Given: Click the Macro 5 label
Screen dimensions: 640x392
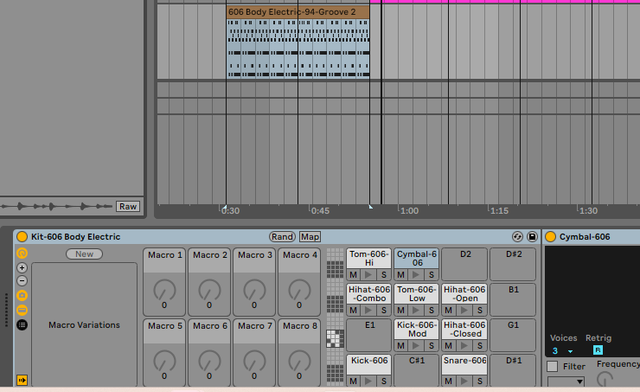Looking at the screenshot, I should pyautogui.click(x=164, y=326).
